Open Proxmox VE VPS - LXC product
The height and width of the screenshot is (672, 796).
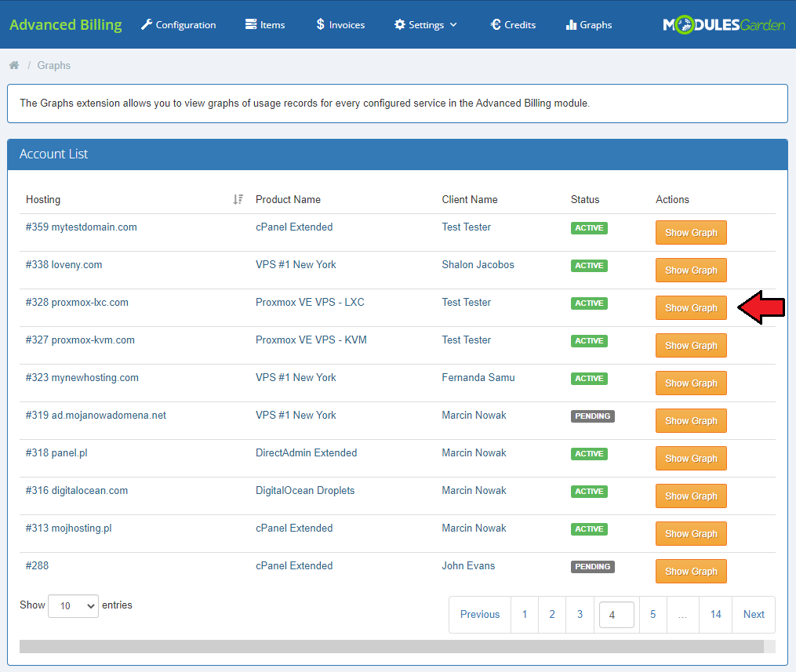click(x=311, y=302)
